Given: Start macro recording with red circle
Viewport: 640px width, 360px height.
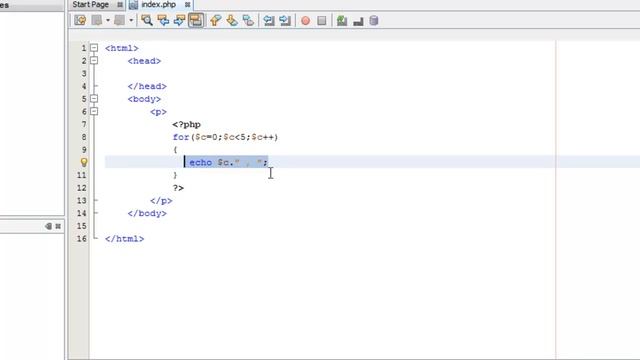Looking at the screenshot, I should (x=305, y=21).
